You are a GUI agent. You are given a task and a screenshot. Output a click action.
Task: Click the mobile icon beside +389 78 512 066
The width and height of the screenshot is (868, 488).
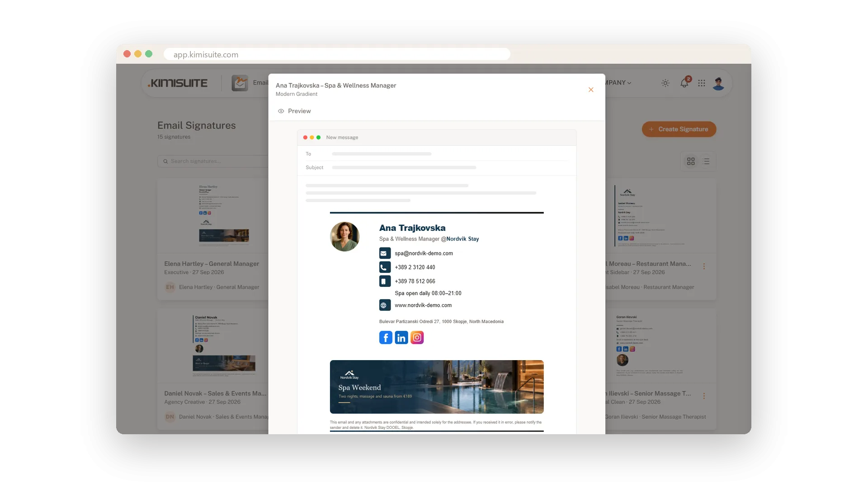pos(385,282)
